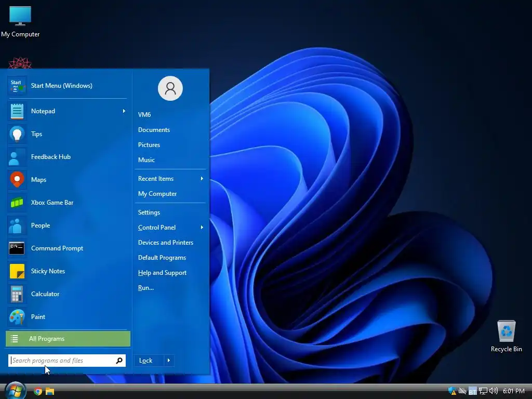Image resolution: width=532 pixels, height=399 pixels.
Task: Launch the People app
Action: pyautogui.click(x=68, y=225)
